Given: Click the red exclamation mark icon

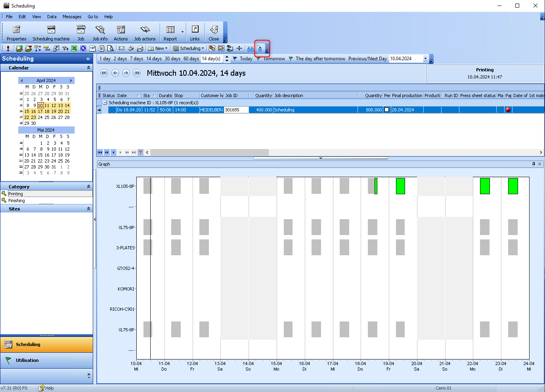Looking at the screenshot, I should click(8, 48).
